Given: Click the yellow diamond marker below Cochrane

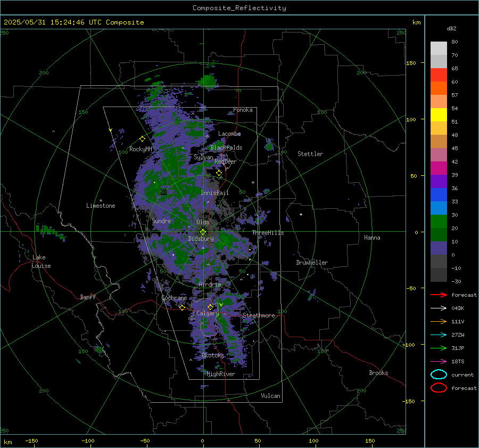Looking at the screenshot, I should pos(183,308).
